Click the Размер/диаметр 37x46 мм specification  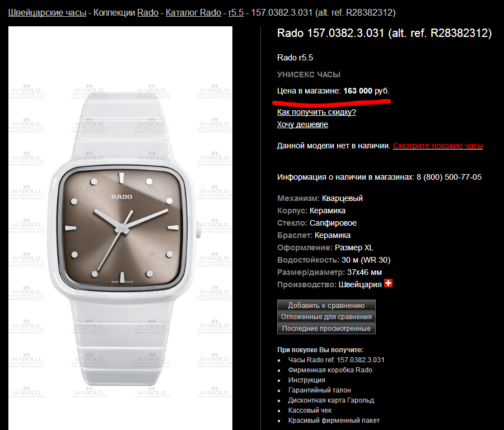coord(329,272)
